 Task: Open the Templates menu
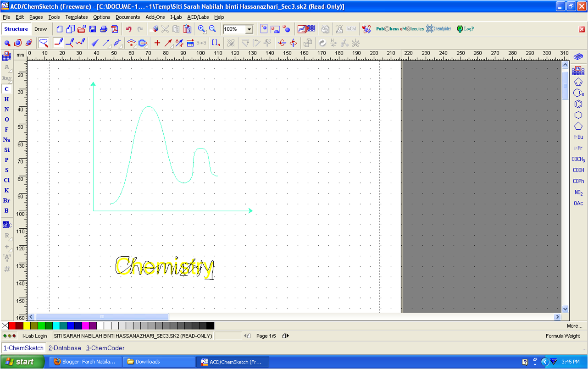[x=76, y=17]
